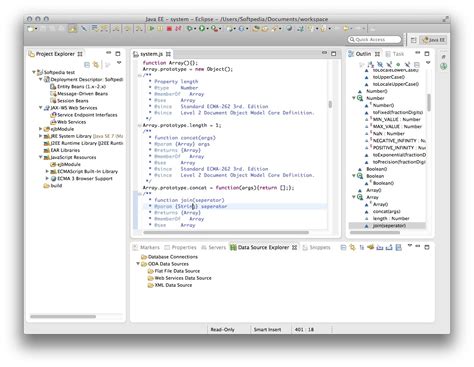Minimize the Project Explorer panel
This screenshot has width=474, height=367.
pos(109,53)
